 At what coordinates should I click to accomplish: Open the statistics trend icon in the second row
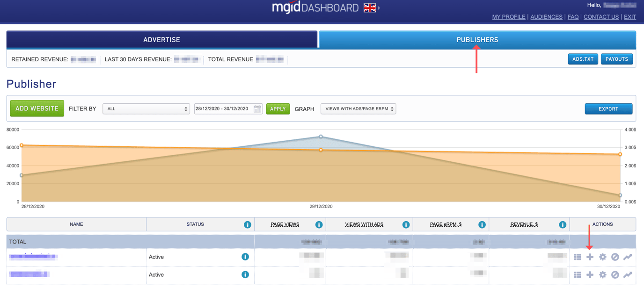click(x=628, y=274)
